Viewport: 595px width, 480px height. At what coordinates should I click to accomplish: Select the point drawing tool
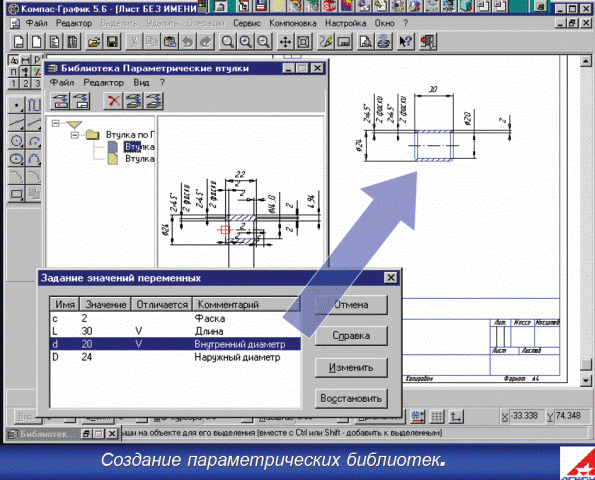(x=16, y=105)
